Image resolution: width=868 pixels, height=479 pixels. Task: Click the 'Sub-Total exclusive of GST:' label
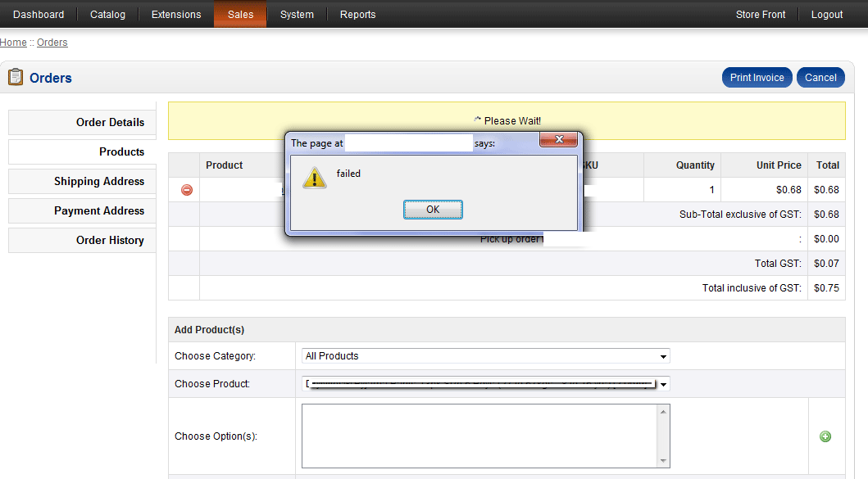coord(740,214)
